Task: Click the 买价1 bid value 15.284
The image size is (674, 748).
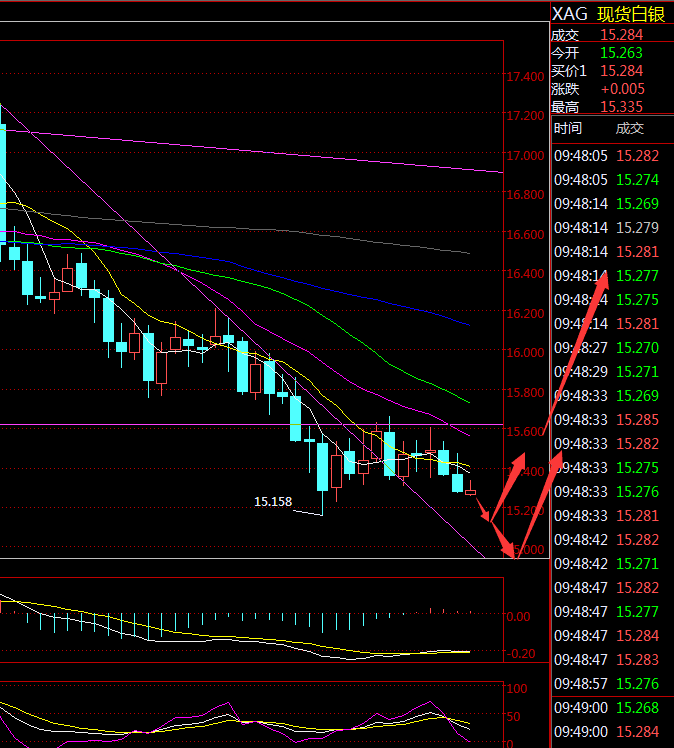Action: pos(622,71)
